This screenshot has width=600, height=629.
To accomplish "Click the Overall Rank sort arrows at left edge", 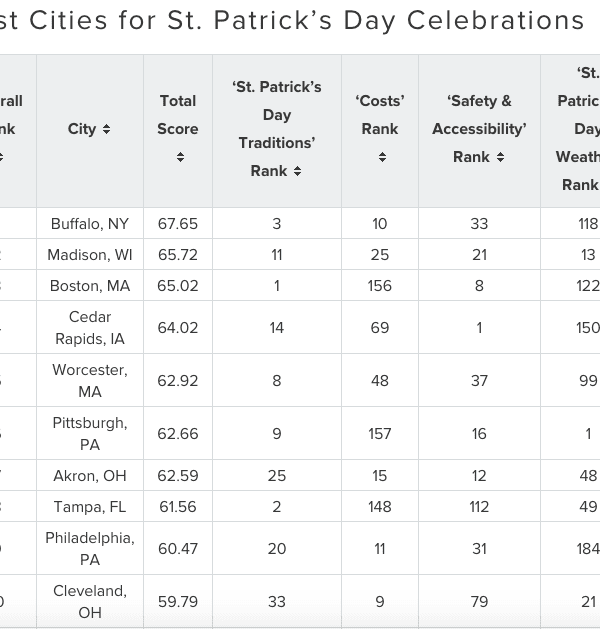I will (x=2, y=157).
